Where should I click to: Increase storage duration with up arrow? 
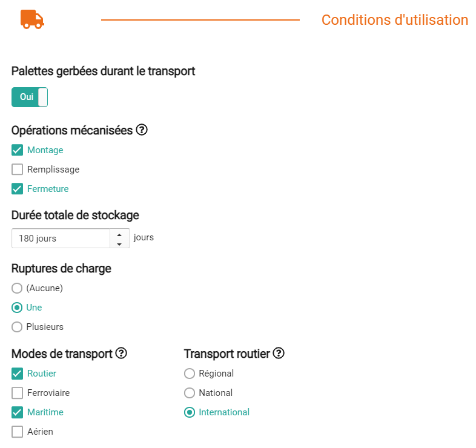point(119,234)
